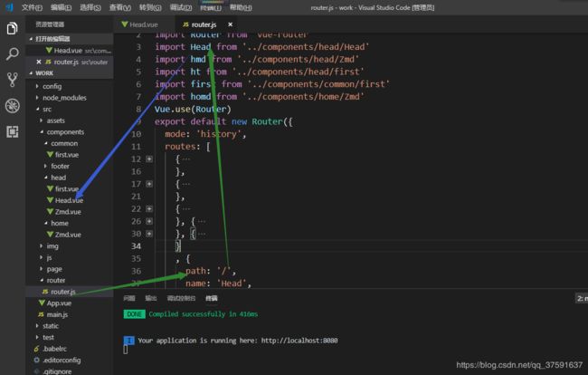
Task: Open the .babelrc file
Action: point(55,349)
